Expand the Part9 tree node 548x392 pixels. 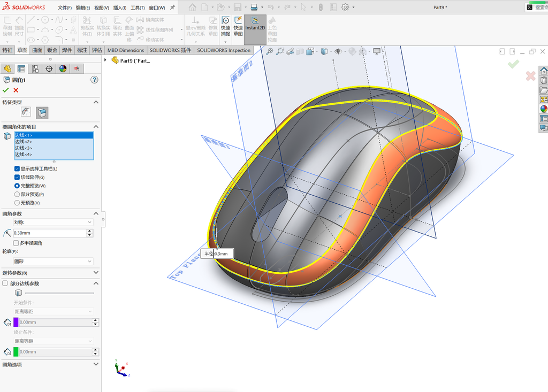coord(105,60)
